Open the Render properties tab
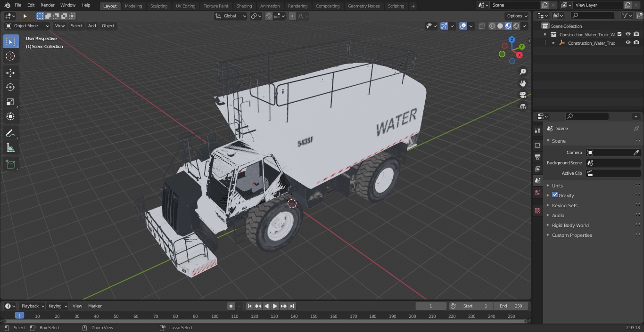 point(537,145)
